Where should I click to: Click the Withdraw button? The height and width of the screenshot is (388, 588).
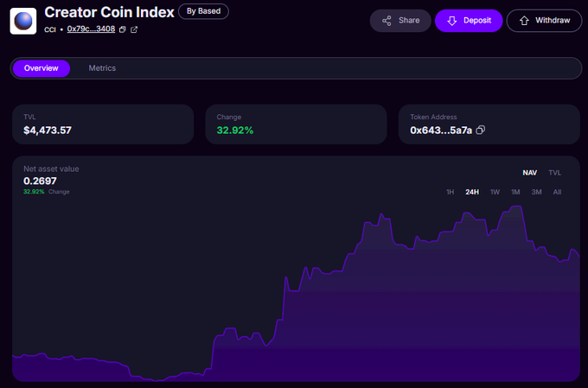click(544, 21)
